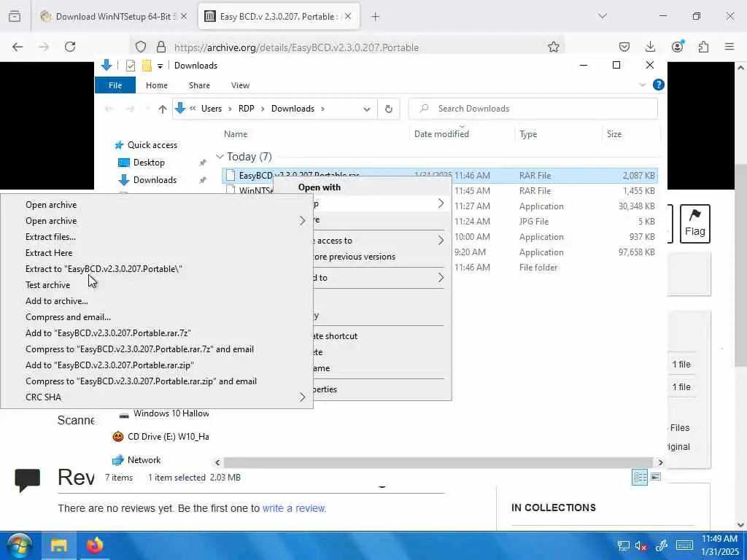Click the Flag button on archive page
The height and width of the screenshot is (560, 747).
point(694,224)
